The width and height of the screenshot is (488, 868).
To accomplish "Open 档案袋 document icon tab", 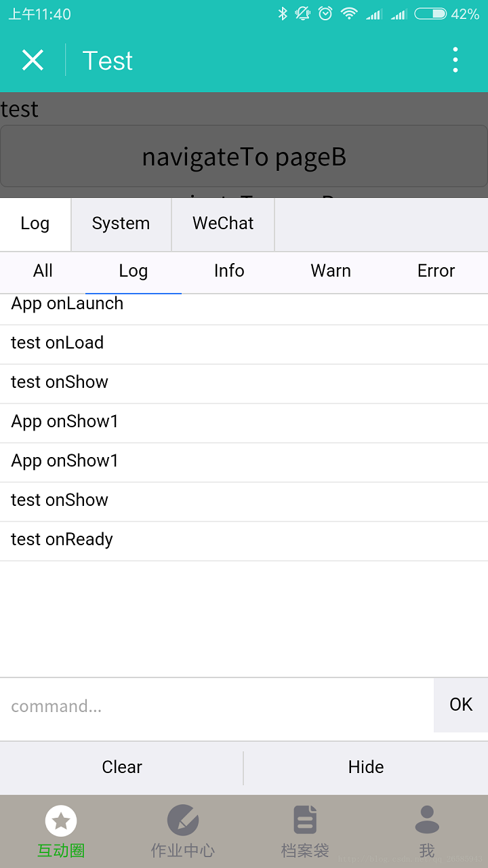I will (x=305, y=820).
